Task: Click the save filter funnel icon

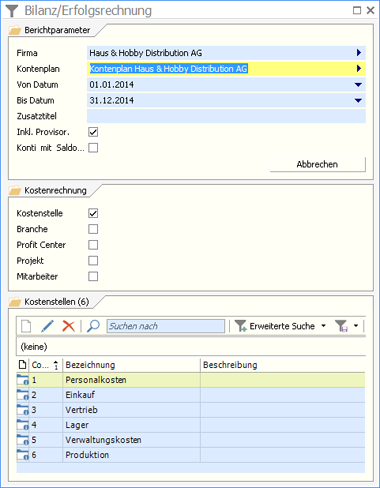Action: click(x=341, y=326)
